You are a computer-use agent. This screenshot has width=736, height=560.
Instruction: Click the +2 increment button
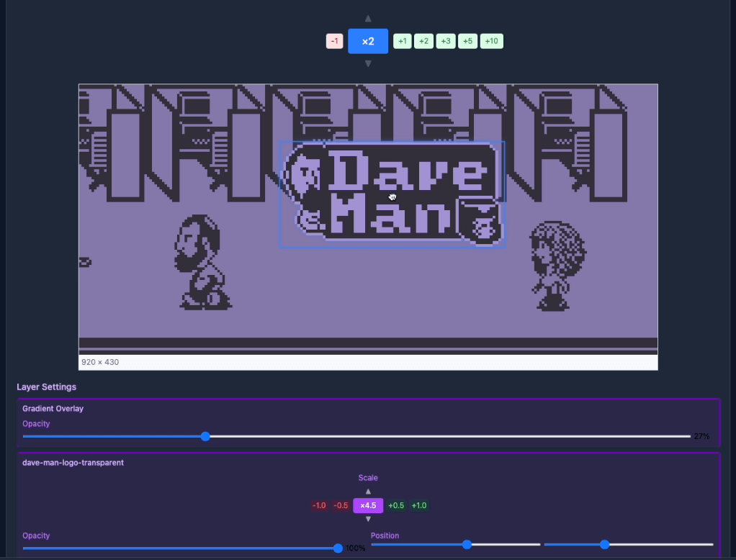click(x=423, y=41)
